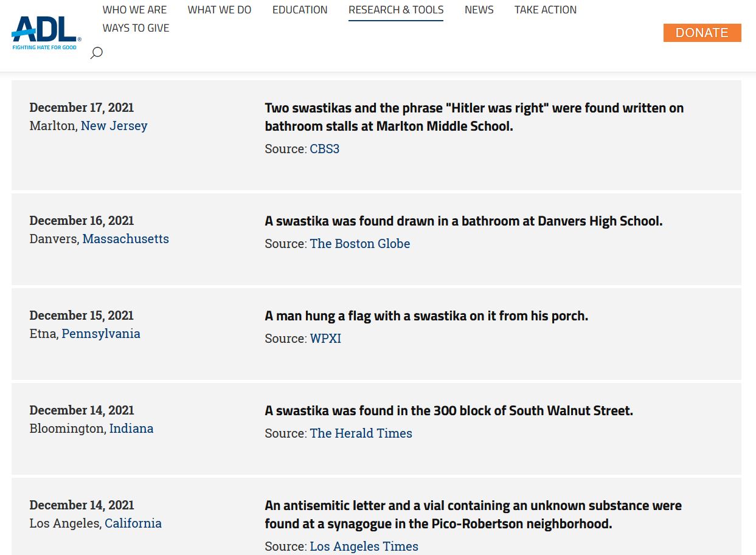Go to the News menu item
Image resolution: width=756 pixels, height=555 pixels.
(479, 10)
